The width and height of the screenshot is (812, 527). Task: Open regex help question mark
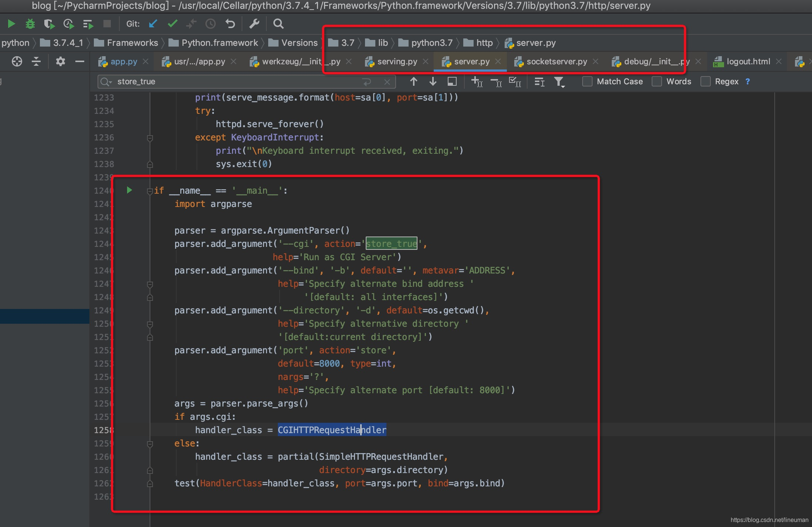click(748, 81)
